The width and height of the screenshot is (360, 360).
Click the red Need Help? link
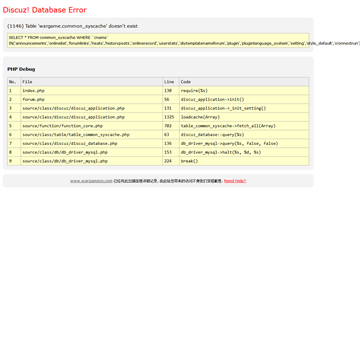tap(235, 181)
